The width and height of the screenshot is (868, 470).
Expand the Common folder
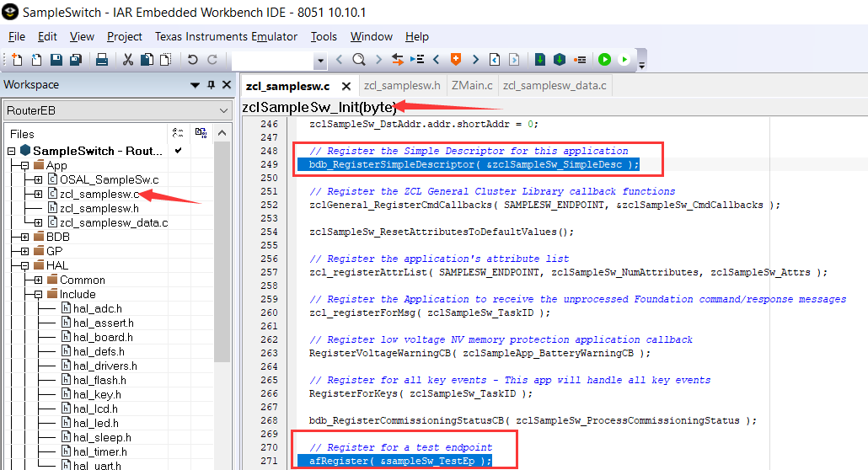(x=38, y=280)
